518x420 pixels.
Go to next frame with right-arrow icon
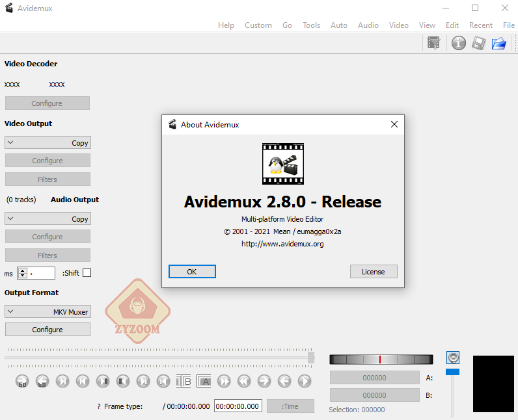[264, 381]
